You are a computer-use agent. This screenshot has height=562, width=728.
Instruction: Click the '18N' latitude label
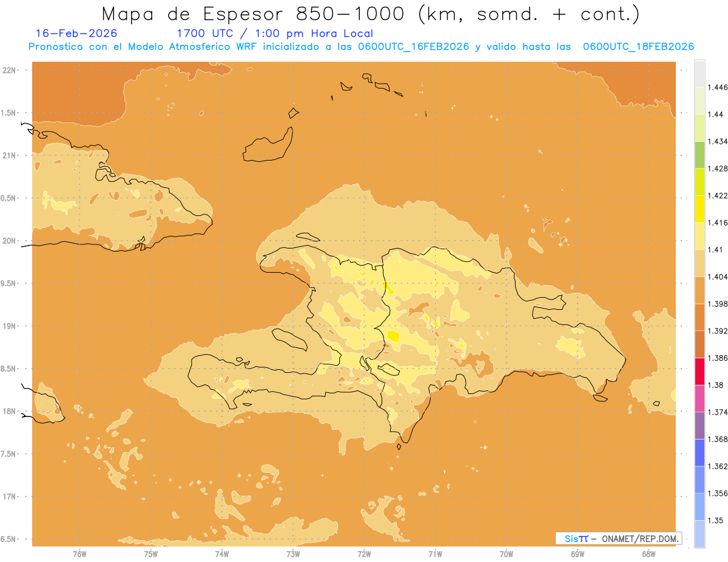tap(10, 411)
